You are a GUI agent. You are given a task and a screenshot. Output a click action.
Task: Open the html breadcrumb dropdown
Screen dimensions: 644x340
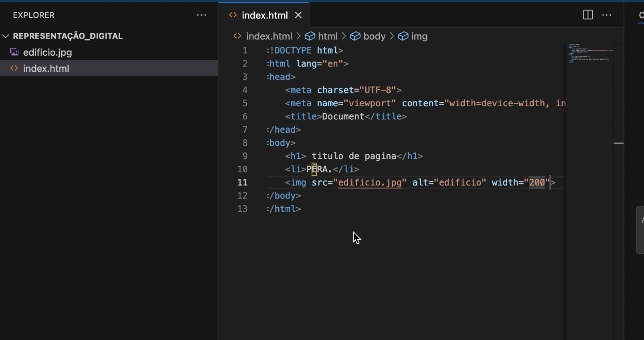tap(328, 36)
